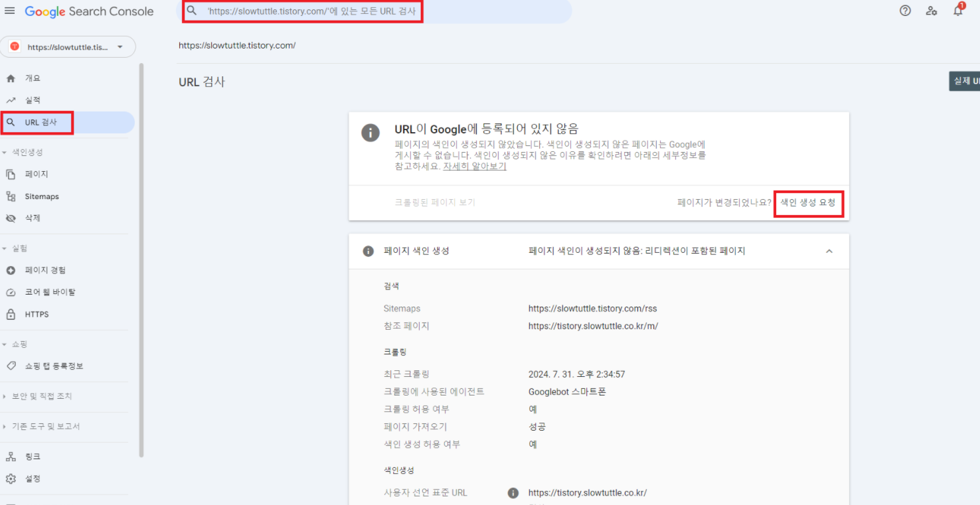Click the referring page URL ending /m/
Image resolution: width=980 pixels, height=505 pixels.
point(593,326)
